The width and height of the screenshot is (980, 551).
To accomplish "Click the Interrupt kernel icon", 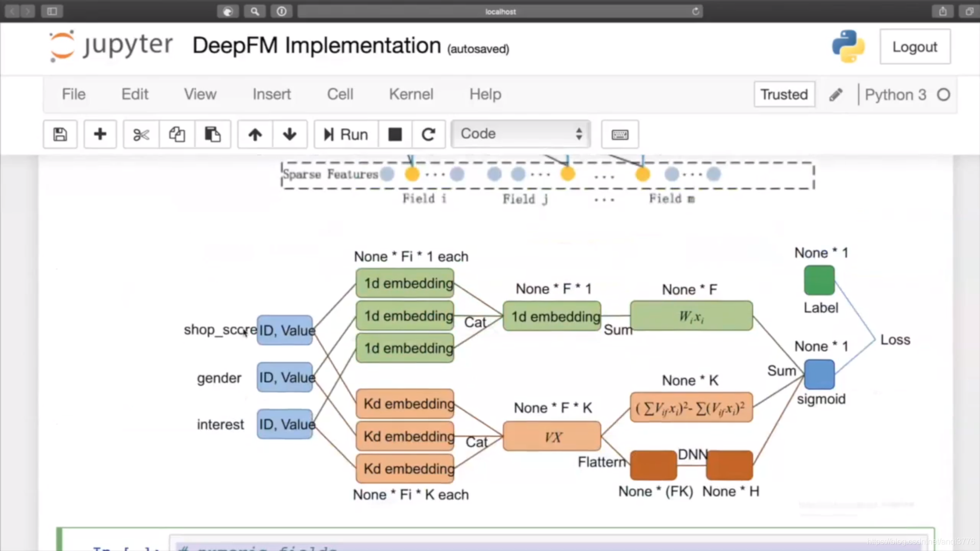I will coord(395,134).
